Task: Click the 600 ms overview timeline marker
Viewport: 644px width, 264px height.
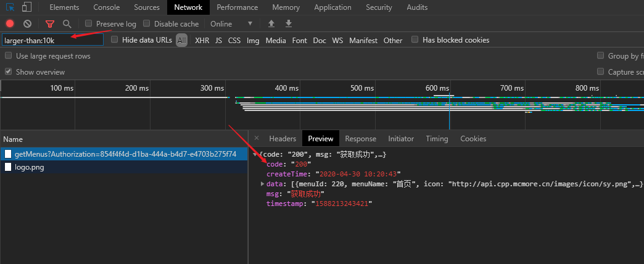Action: 437,88
